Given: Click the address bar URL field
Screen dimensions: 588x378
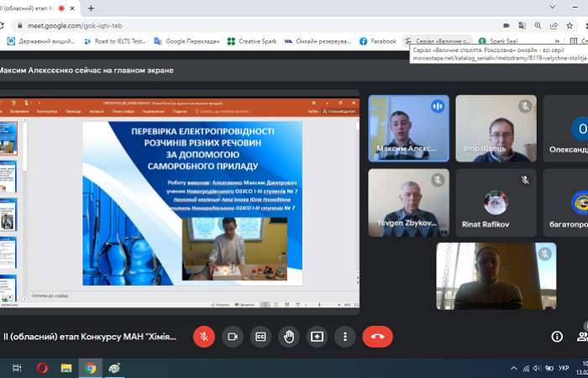Looking at the screenshot, I should 252,25.
